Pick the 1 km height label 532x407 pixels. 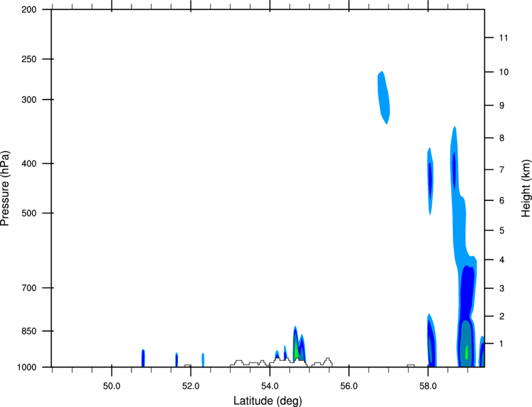[502, 344]
